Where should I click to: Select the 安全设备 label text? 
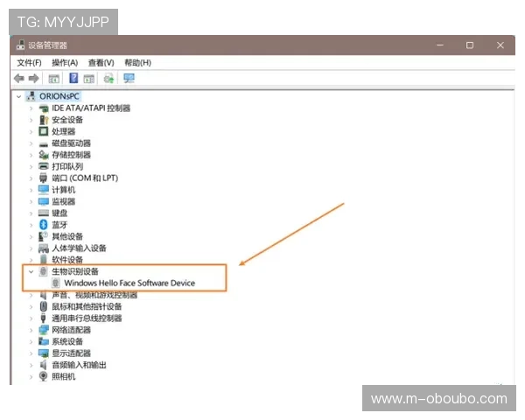click(x=67, y=120)
